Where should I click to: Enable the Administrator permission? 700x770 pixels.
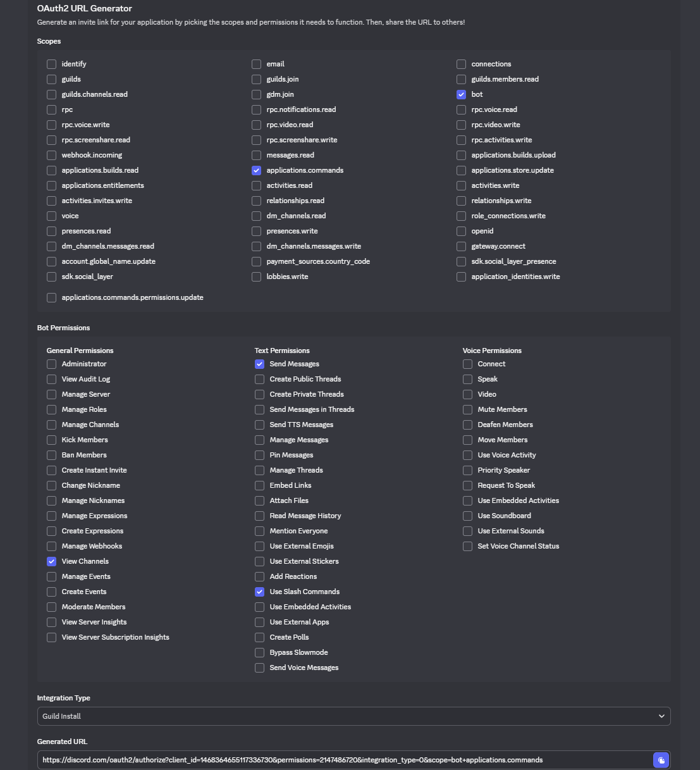(x=52, y=364)
